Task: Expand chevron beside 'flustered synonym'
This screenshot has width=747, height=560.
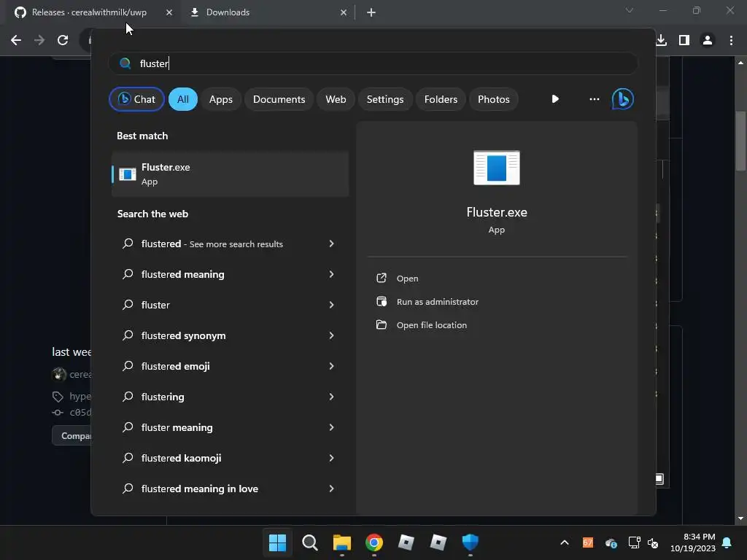Action: pos(332,335)
